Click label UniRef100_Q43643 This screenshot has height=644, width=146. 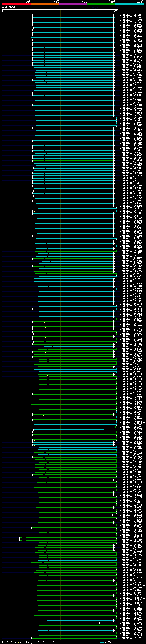point(131,289)
